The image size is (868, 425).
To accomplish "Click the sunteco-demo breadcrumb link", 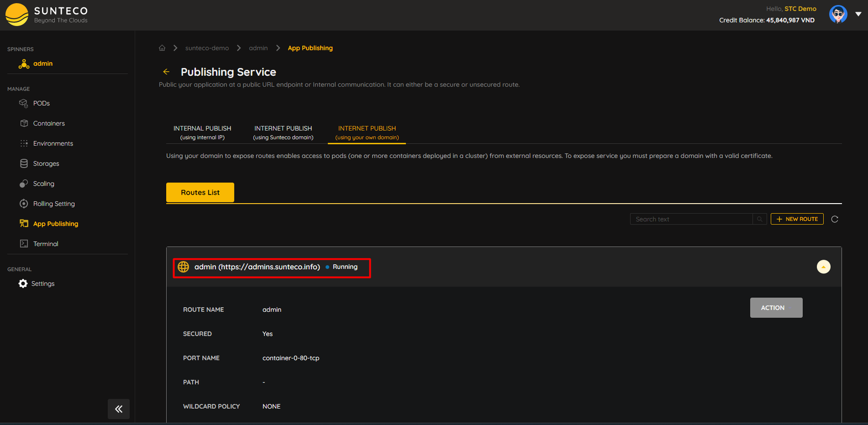I will (207, 48).
